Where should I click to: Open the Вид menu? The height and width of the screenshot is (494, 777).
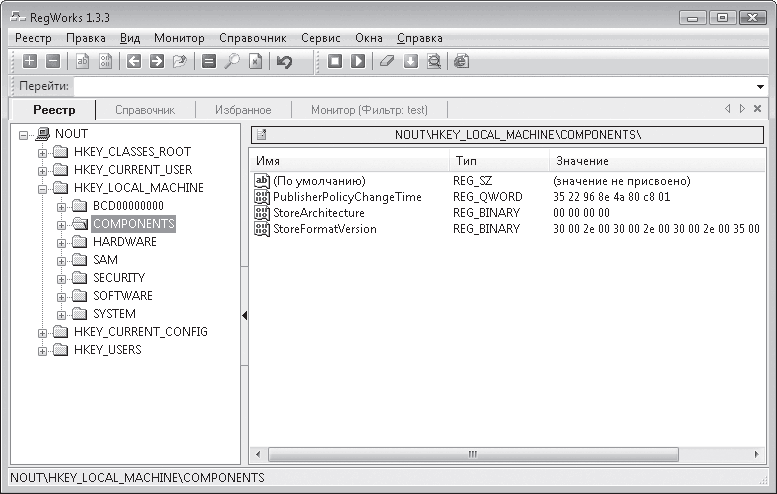pyautogui.click(x=130, y=38)
